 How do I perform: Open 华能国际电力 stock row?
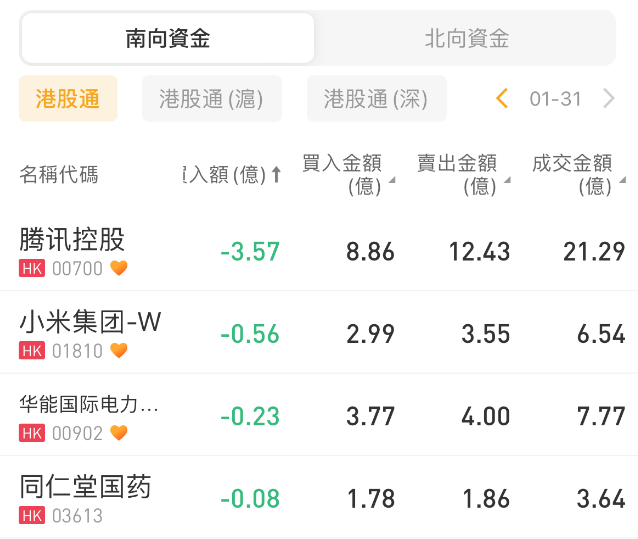[x=319, y=415]
